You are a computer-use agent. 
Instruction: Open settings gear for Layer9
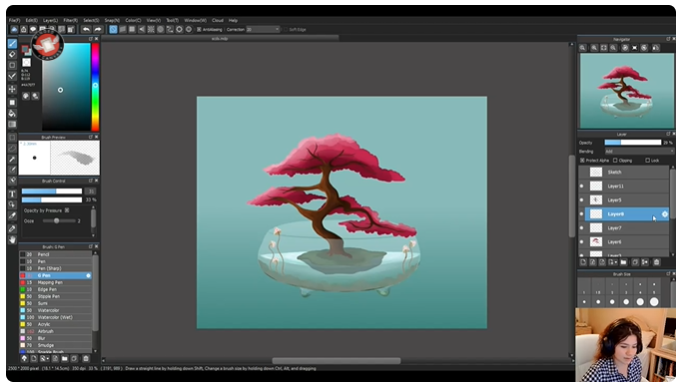click(665, 214)
